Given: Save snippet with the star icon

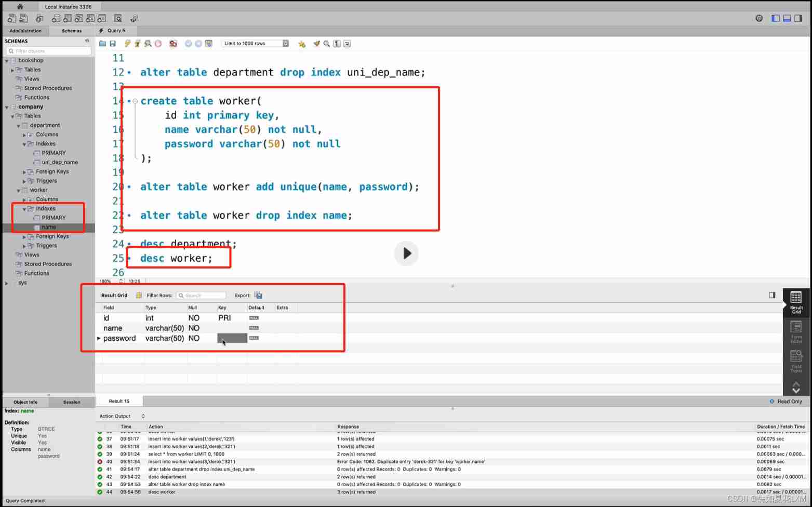Looking at the screenshot, I should pos(302,44).
